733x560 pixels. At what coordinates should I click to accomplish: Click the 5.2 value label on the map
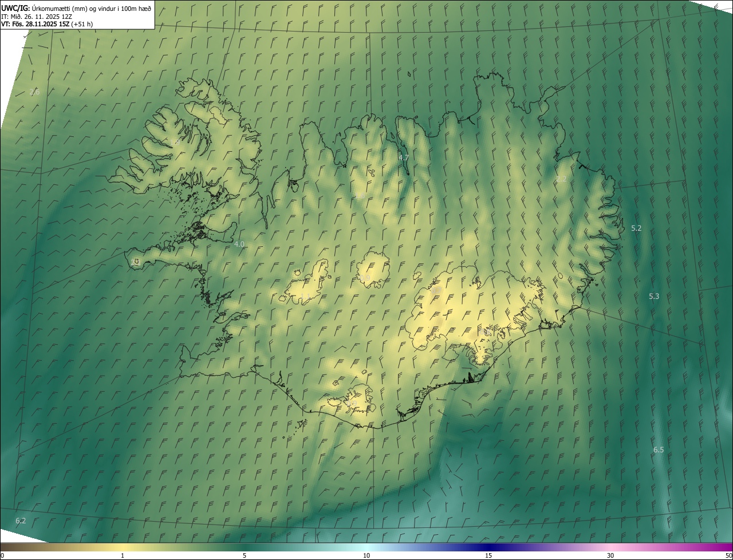pyautogui.click(x=636, y=228)
